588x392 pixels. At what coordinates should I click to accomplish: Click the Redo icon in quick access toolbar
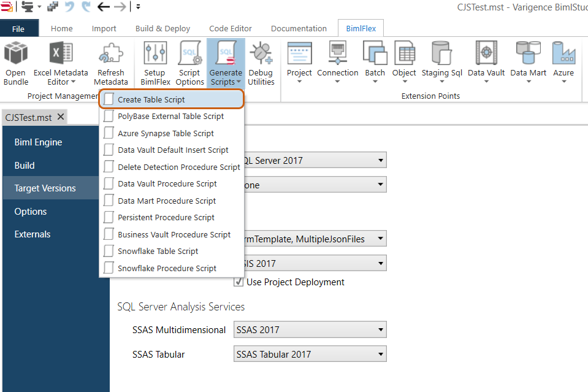point(86,6)
